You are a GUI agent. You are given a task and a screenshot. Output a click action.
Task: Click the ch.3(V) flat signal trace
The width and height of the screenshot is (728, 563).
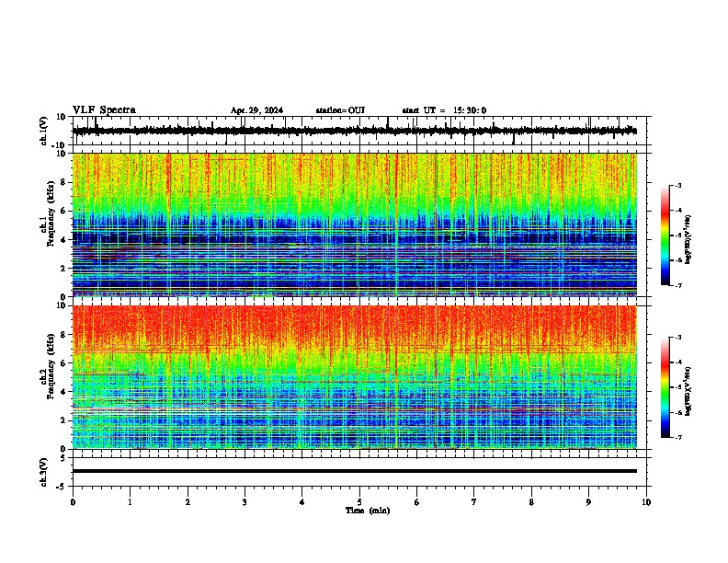(x=355, y=471)
